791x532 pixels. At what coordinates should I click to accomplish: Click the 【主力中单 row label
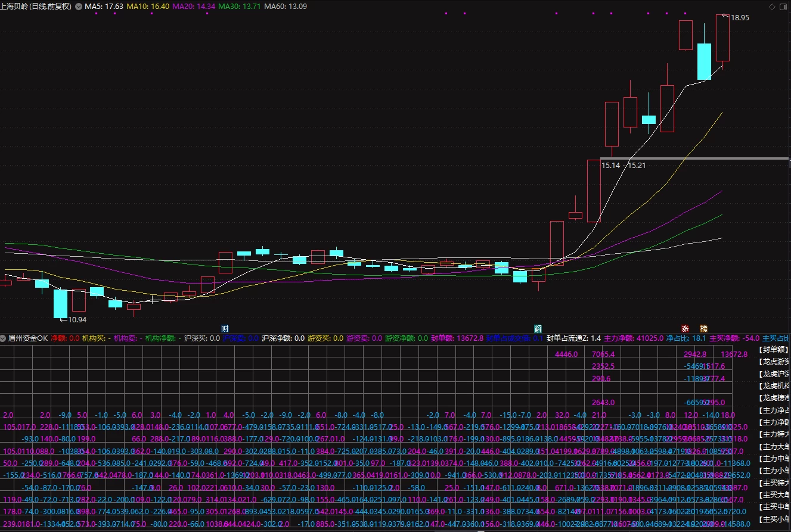(773, 459)
